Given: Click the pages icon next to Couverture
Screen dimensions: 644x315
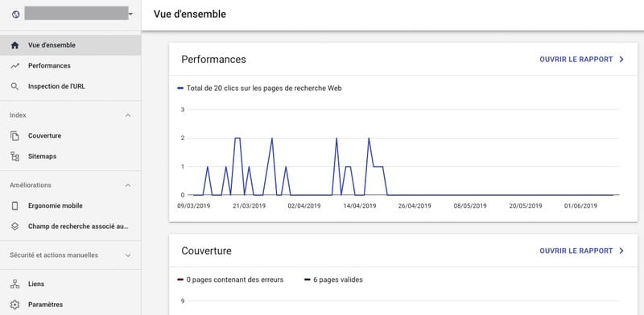Looking at the screenshot, I should [14, 135].
